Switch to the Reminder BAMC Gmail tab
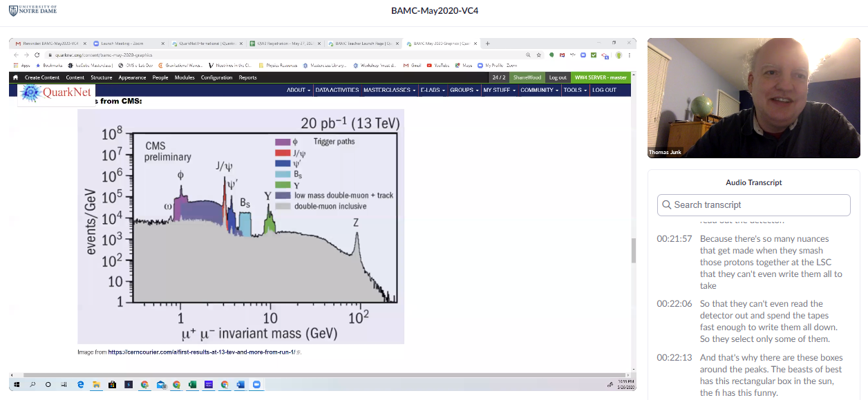Viewport: 868px width, 400px height. 50,44
